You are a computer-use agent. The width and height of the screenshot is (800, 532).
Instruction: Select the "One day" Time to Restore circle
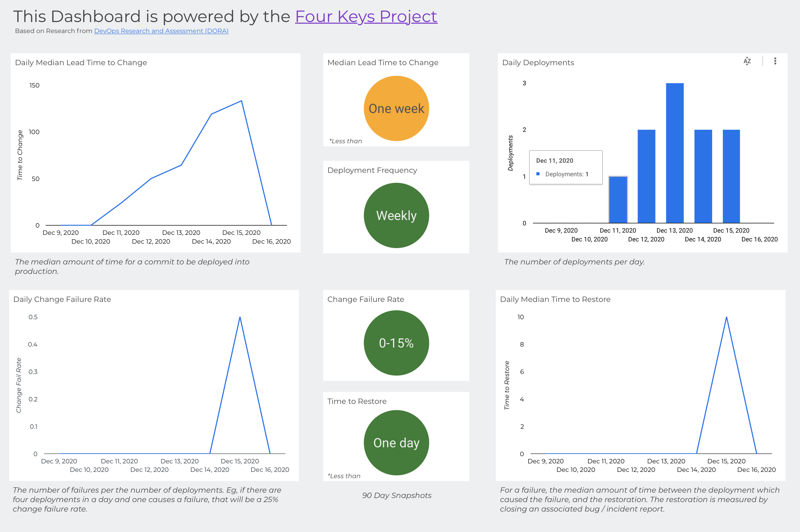pyautogui.click(x=396, y=443)
